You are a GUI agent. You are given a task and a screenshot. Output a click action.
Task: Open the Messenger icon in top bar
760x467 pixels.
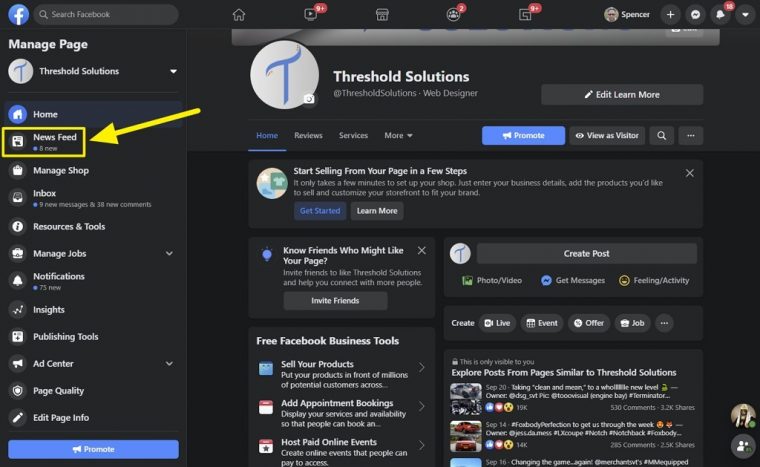point(696,15)
